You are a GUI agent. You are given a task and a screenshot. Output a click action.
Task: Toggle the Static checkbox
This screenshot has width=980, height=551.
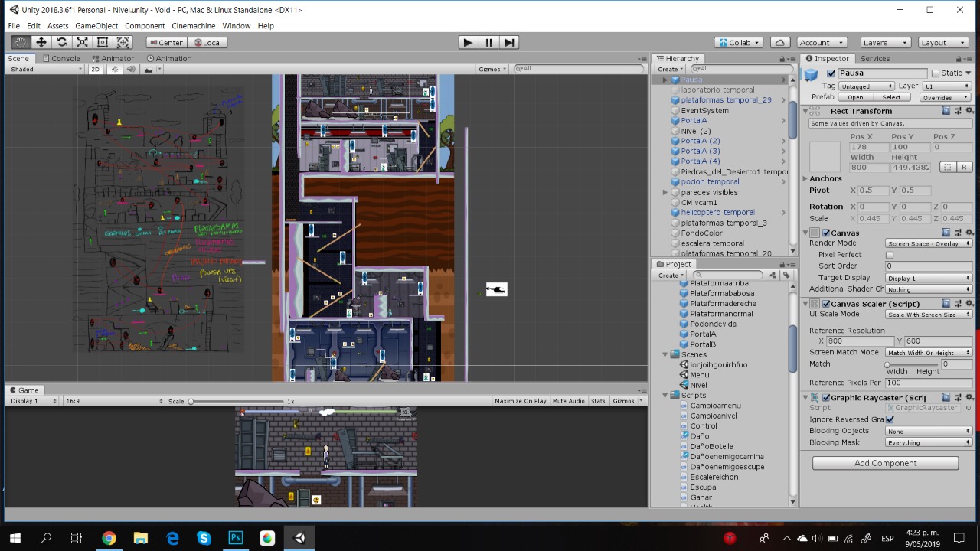tap(936, 73)
